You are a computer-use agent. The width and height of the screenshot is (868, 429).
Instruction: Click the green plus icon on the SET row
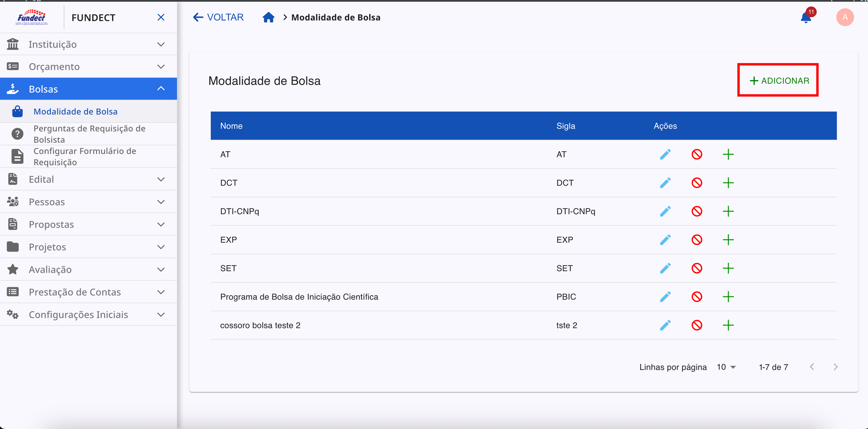pos(728,268)
